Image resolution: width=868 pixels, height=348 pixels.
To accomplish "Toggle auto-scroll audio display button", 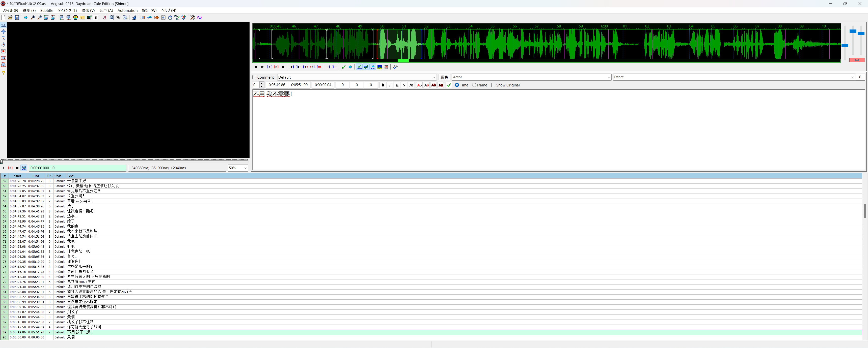I will (373, 67).
